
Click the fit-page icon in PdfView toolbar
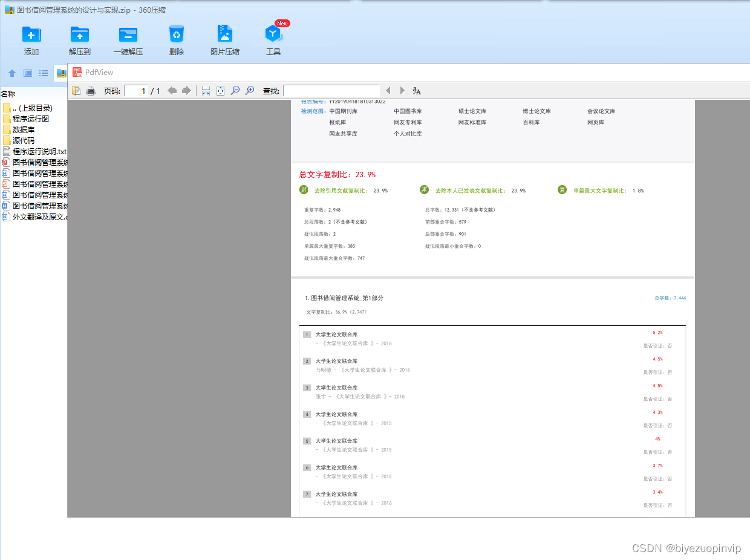point(220,91)
